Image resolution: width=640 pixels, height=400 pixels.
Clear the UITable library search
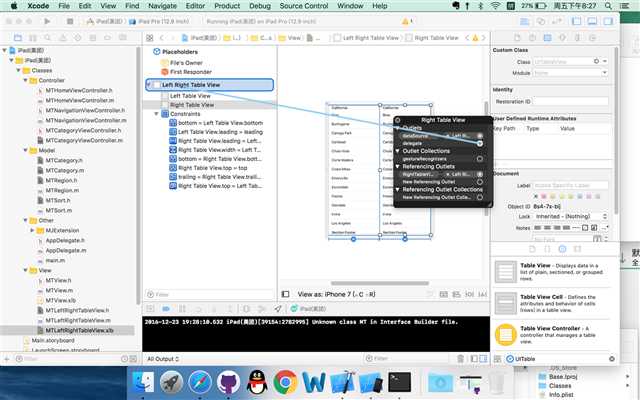click(x=611, y=359)
